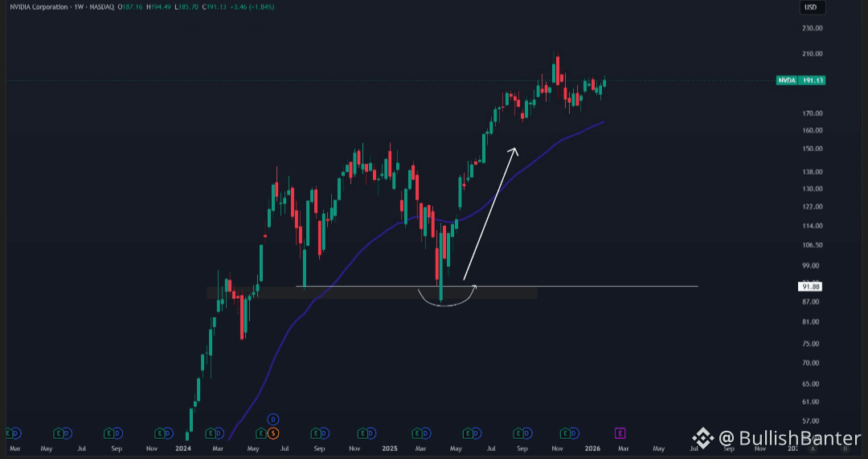
Task: Click the 1W interval in chart legend
Action: click(79, 7)
